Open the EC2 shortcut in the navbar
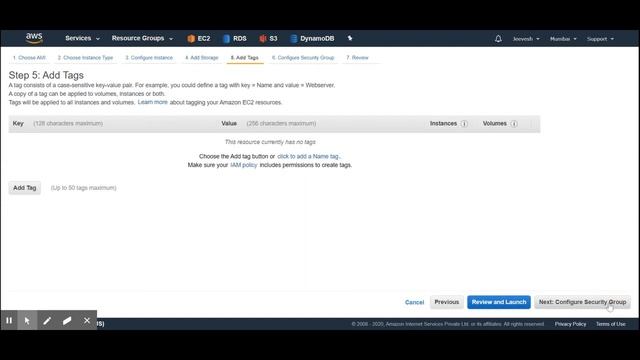 (x=199, y=38)
